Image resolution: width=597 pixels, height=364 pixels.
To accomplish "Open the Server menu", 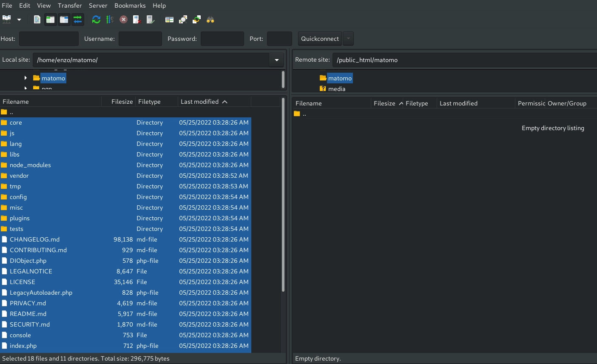I will point(98,6).
